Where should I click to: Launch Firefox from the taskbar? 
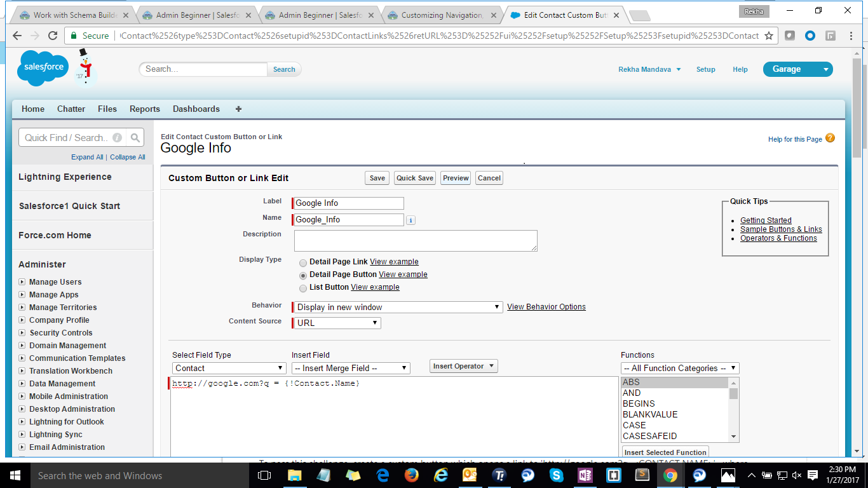tap(412, 475)
